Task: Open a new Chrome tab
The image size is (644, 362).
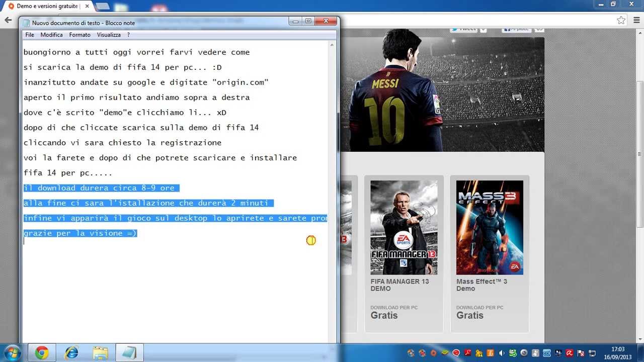Action: click(x=103, y=6)
